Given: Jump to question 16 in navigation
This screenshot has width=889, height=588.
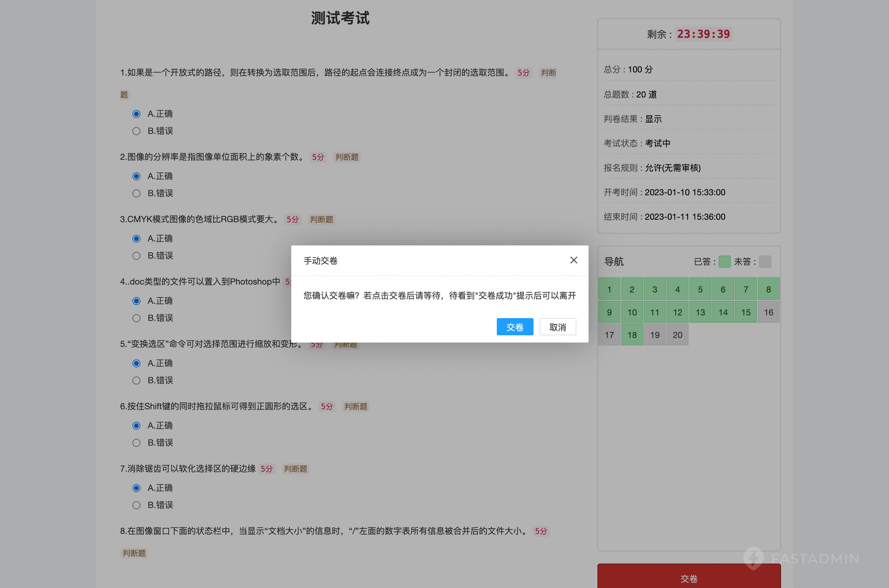Looking at the screenshot, I should pyautogui.click(x=768, y=312).
